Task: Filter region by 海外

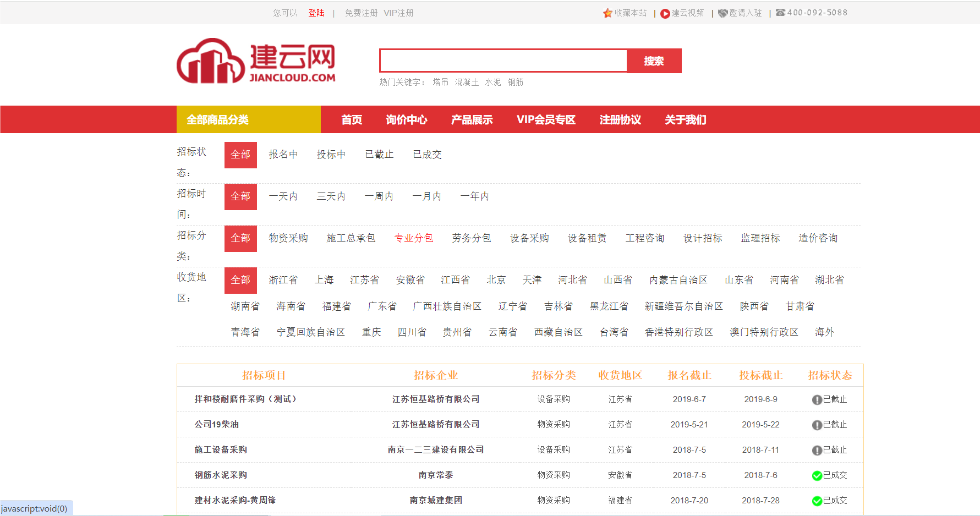Action: tap(825, 332)
